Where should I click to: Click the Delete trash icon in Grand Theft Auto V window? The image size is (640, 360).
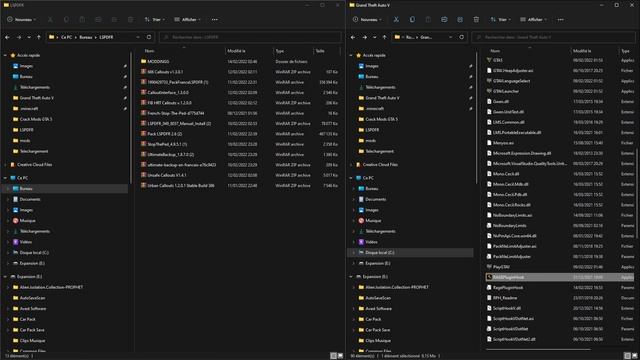coord(476,20)
